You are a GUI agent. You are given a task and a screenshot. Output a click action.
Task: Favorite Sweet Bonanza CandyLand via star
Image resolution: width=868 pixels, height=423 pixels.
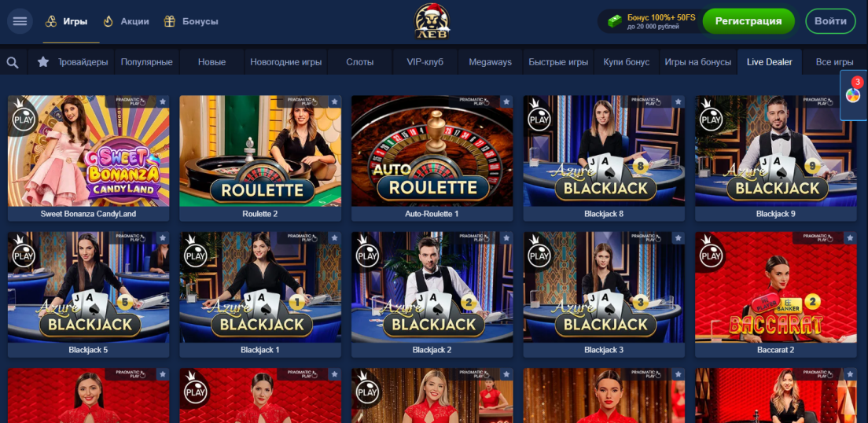point(163,102)
